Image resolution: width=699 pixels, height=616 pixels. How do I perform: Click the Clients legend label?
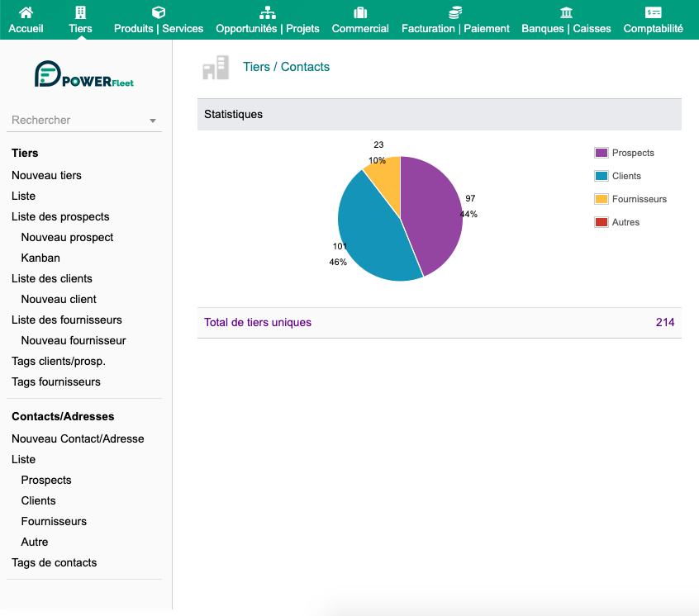(626, 176)
